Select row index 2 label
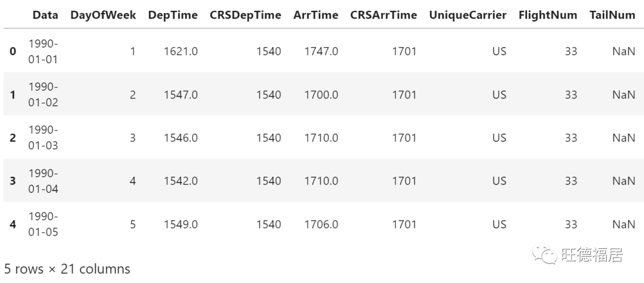 click(x=13, y=138)
